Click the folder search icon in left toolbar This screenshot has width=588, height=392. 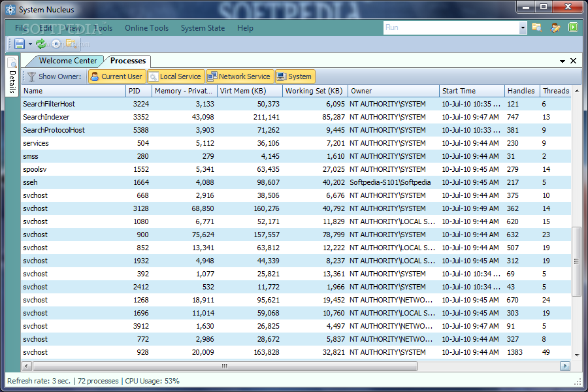pyautogui.click(x=71, y=44)
